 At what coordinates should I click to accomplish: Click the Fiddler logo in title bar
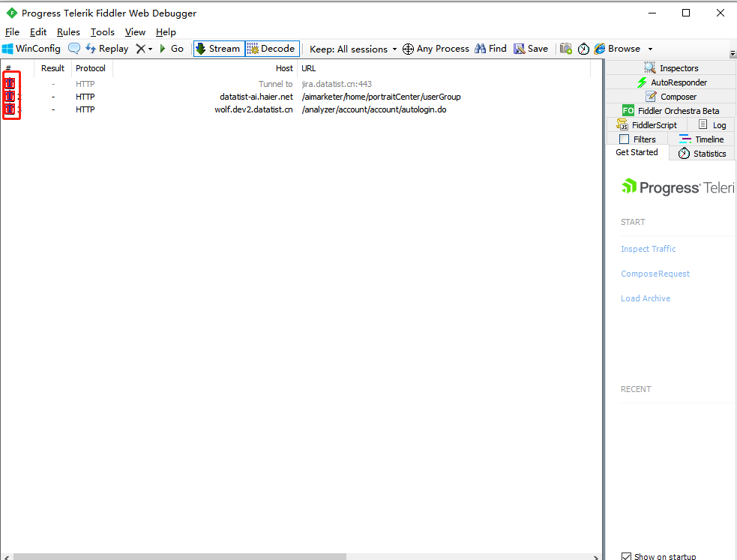[12, 13]
